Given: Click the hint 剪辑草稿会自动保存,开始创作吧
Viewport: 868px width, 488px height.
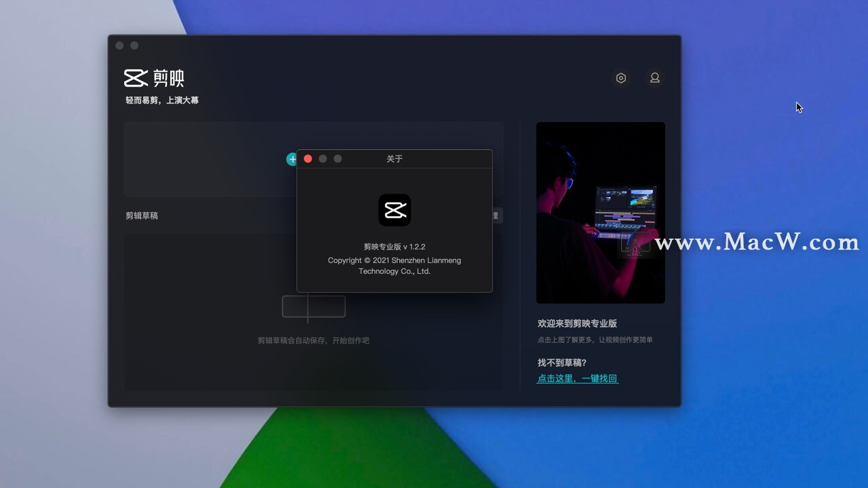Looking at the screenshot, I should click(x=313, y=341).
